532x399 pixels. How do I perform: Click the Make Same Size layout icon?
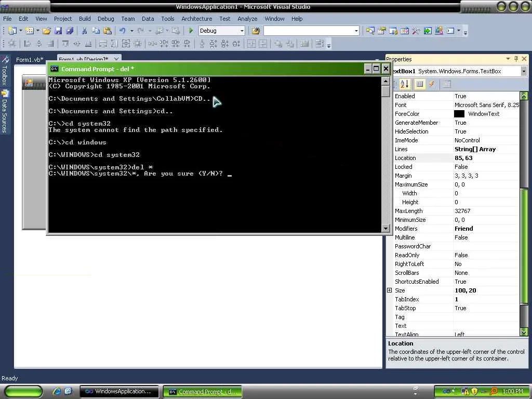pos(126,44)
